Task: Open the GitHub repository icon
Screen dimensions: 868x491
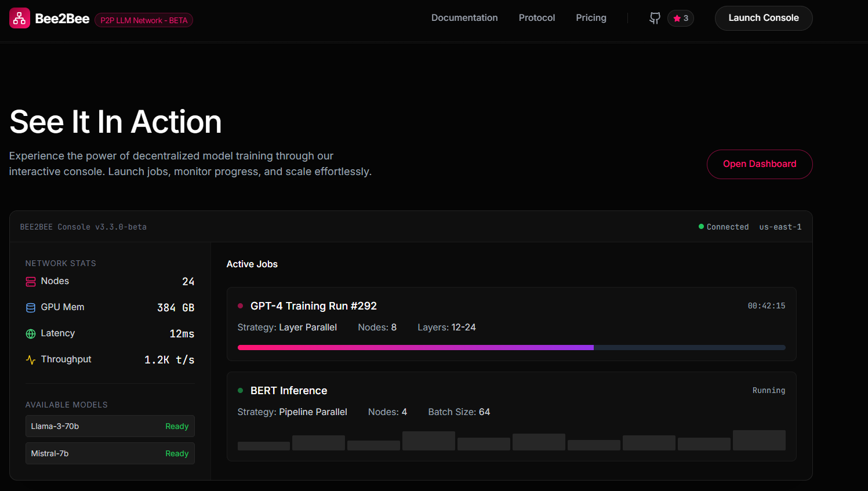Action: tap(655, 18)
